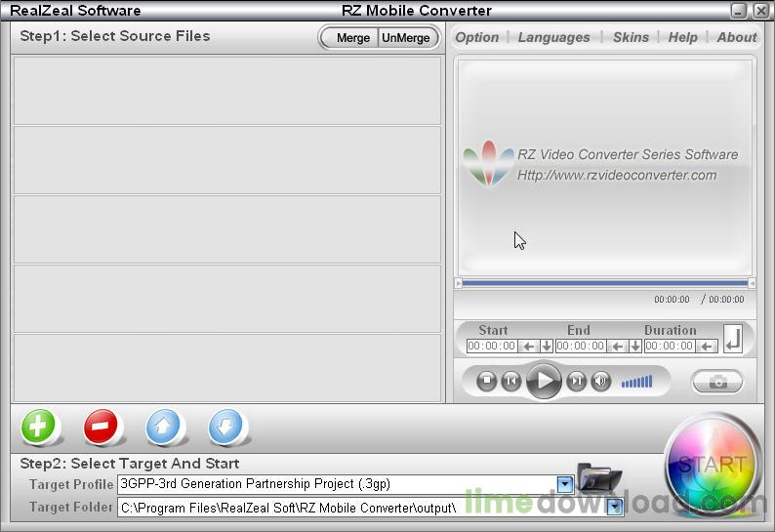Set End time with left arrow button
775x532 pixels.
tap(617, 347)
